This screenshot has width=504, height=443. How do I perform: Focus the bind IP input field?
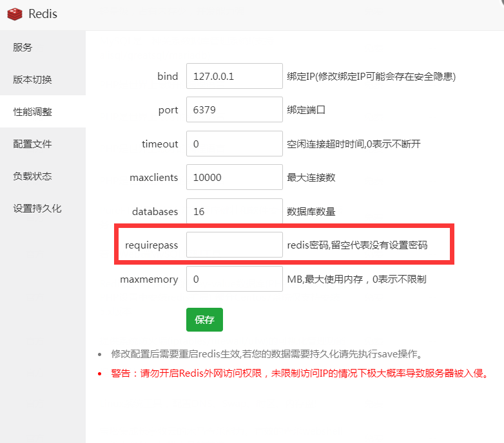point(234,76)
